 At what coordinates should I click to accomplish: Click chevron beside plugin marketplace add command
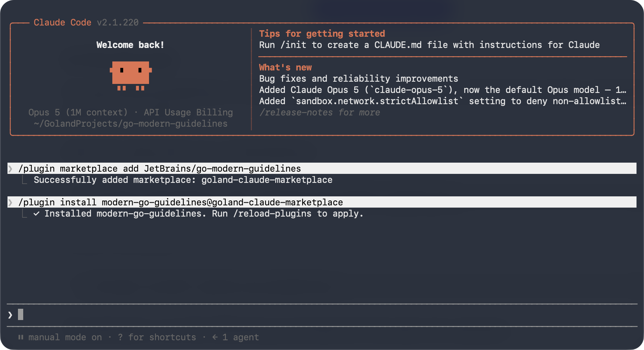[10, 169]
